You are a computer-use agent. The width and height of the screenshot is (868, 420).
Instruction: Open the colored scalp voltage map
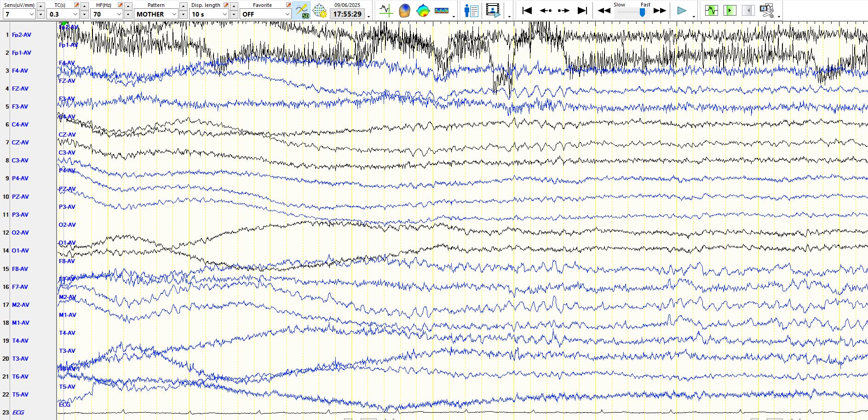(423, 10)
